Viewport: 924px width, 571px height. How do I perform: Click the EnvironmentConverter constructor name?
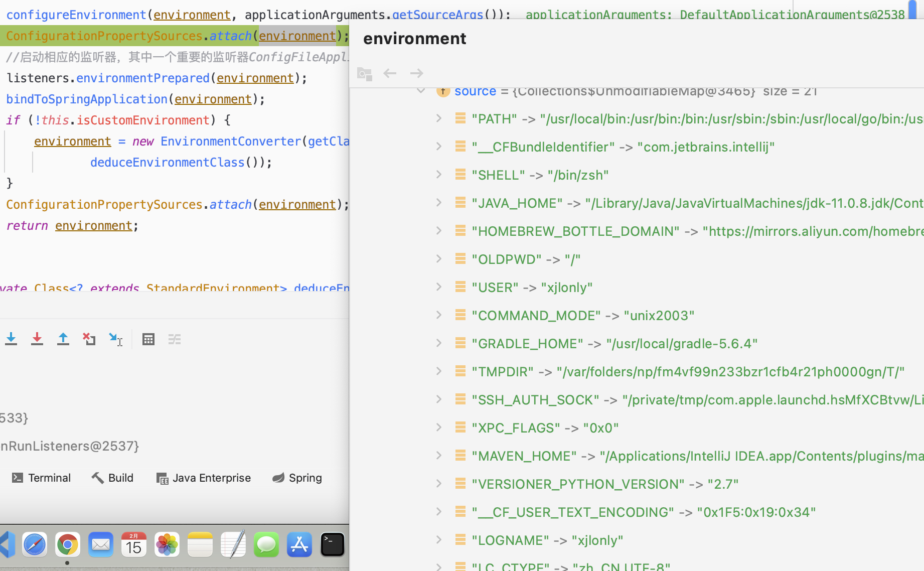click(231, 141)
